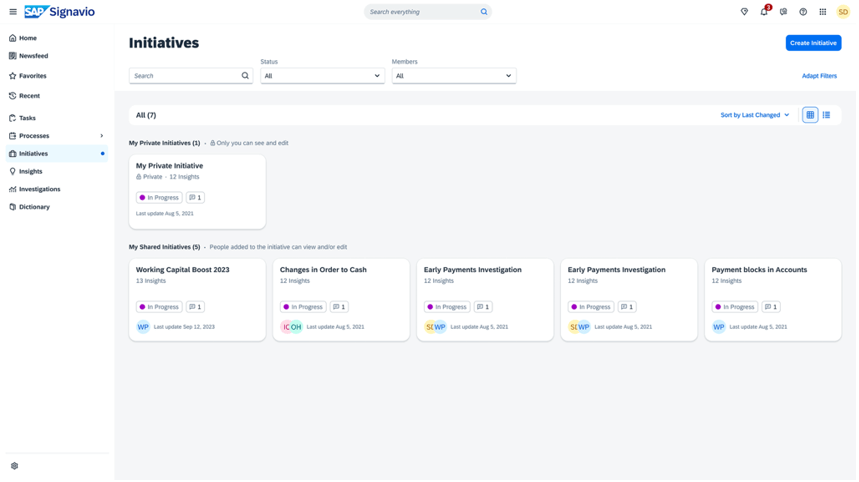
Task: Open Investigations from the sidebar
Action: tap(39, 189)
